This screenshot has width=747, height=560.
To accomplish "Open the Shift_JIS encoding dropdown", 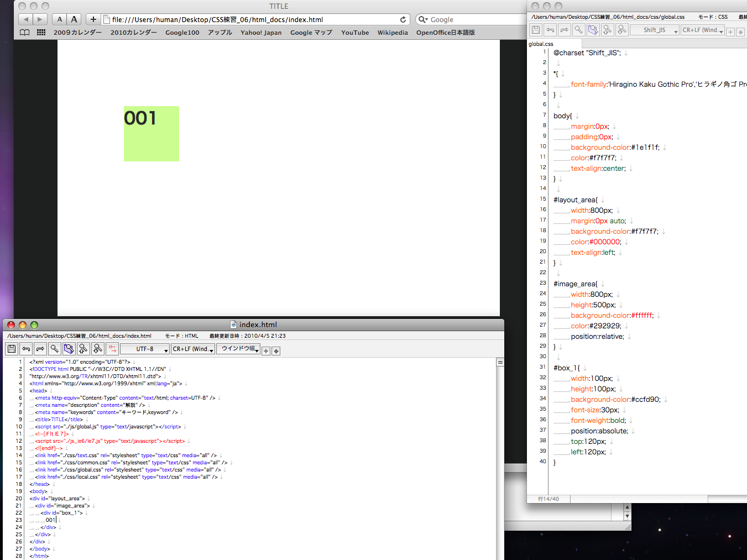I will click(655, 30).
